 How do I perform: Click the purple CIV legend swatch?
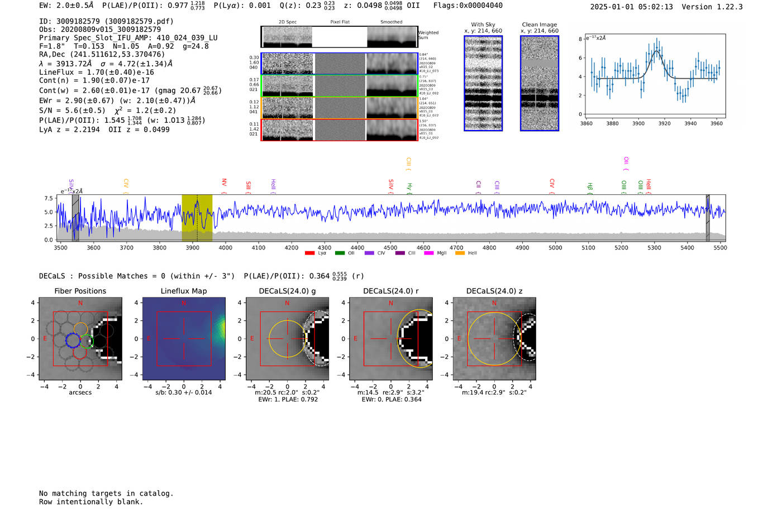tap(369, 253)
